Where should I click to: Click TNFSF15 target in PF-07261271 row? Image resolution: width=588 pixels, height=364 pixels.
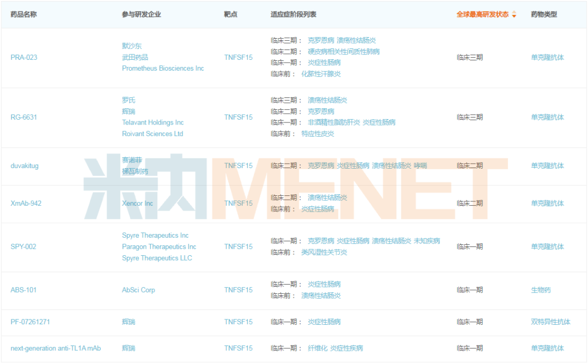coord(238,322)
